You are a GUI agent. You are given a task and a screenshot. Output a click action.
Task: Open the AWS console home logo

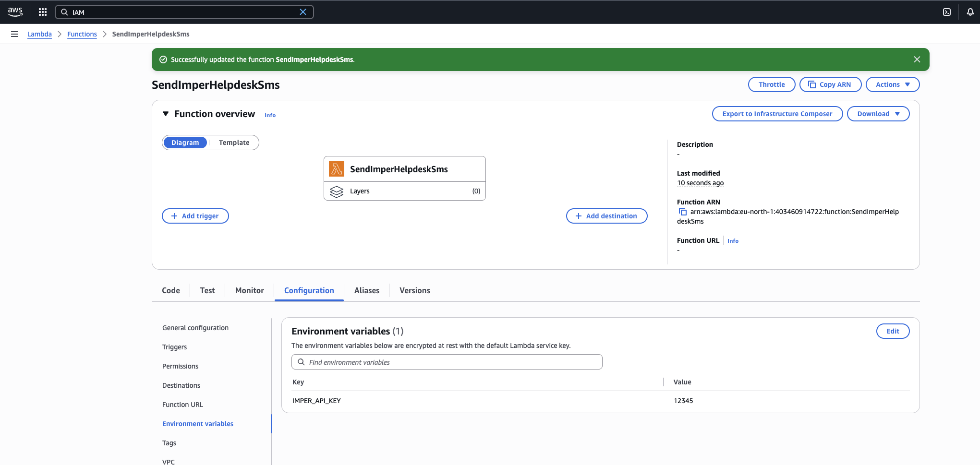(15, 12)
